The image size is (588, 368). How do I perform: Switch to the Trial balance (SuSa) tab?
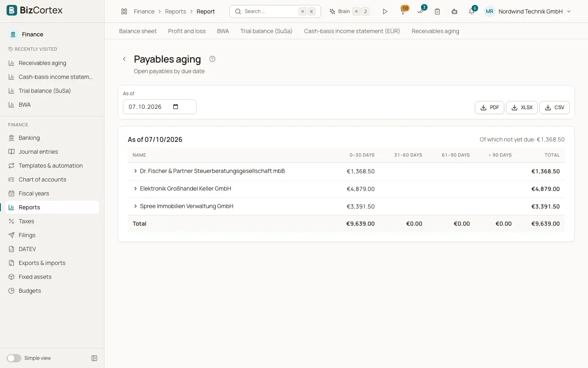[x=266, y=31]
